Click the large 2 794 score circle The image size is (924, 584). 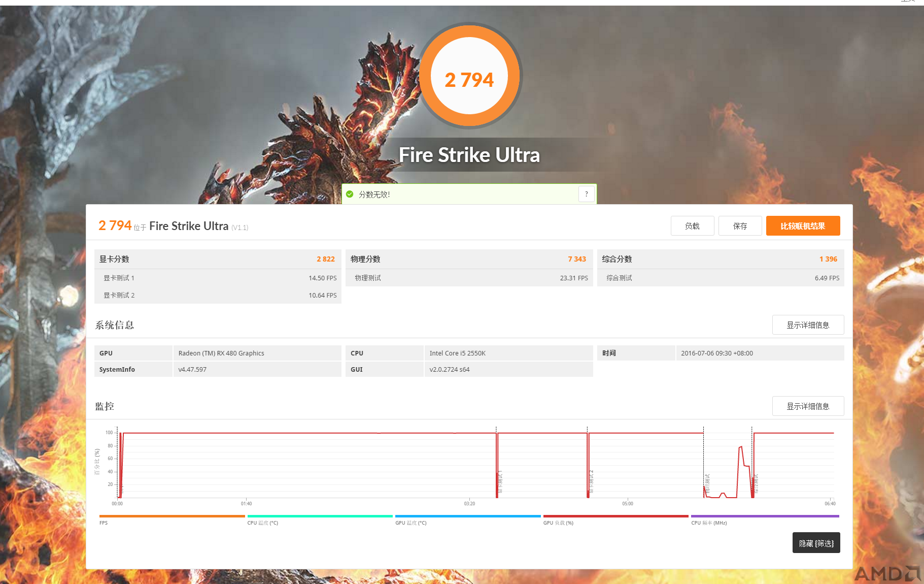pos(469,76)
